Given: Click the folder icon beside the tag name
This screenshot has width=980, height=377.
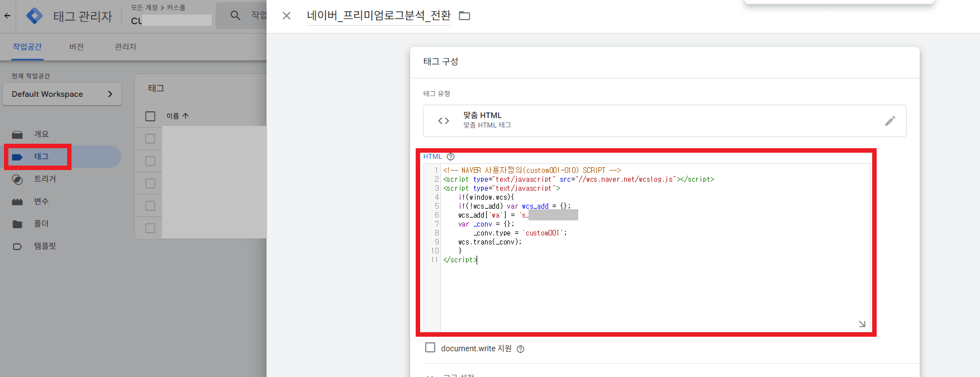Looking at the screenshot, I should pos(464,16).
